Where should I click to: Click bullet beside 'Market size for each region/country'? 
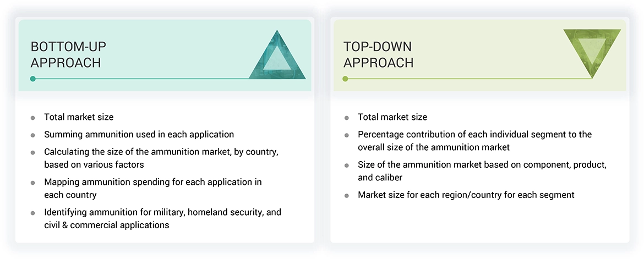346,195
